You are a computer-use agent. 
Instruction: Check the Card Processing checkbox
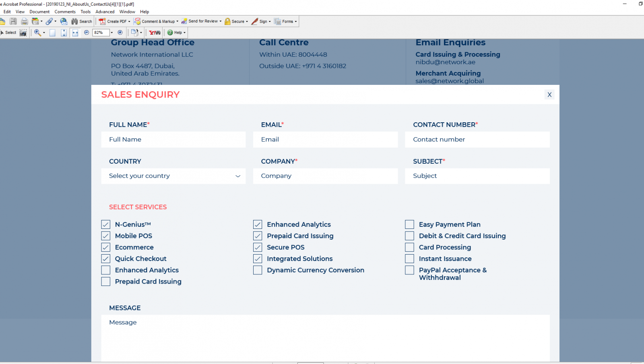pyautogui.click(x=409, y=247)
